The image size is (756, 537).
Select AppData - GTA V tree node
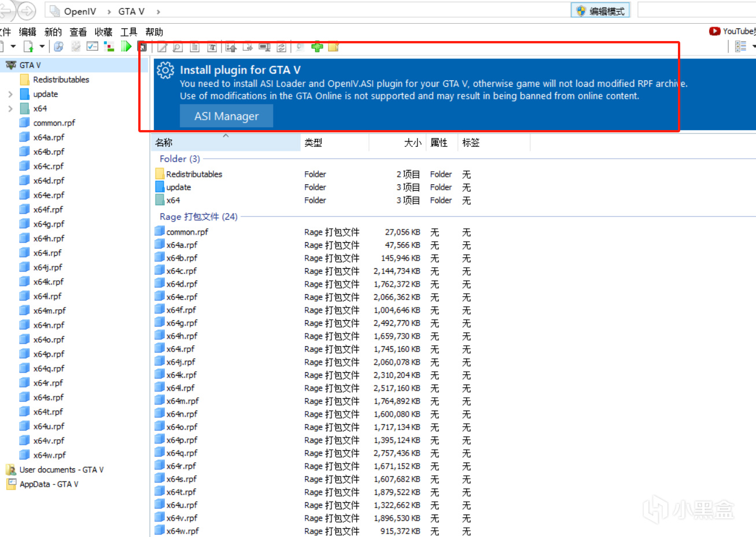pos(49,484)
